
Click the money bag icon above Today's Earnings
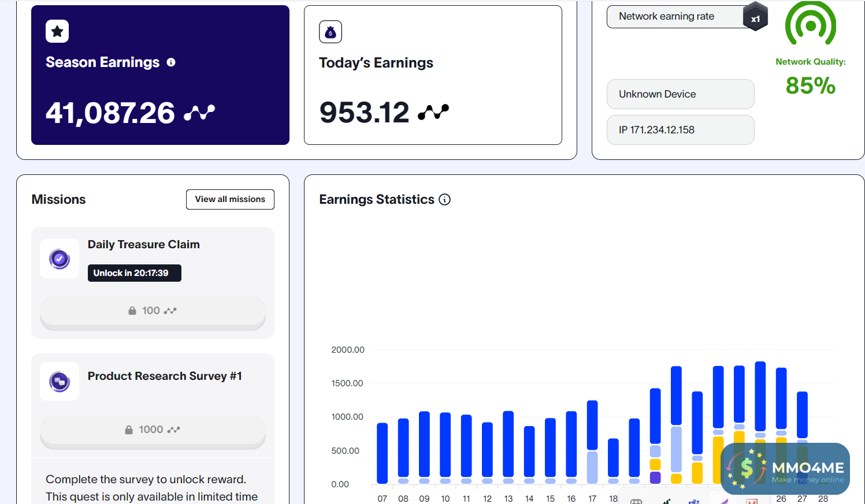click(x=331, y=32)
